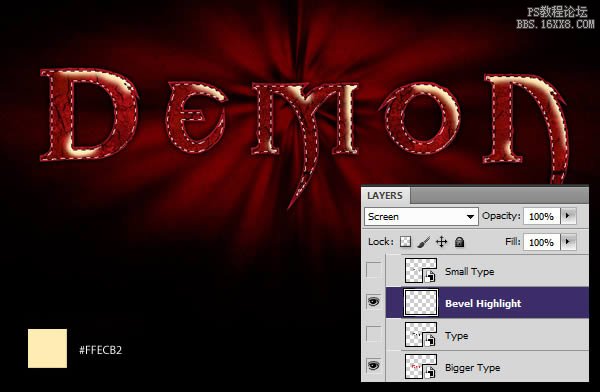Select the Small Type layer name
Viewport: 600px width, 392px height.
[470, 271]
